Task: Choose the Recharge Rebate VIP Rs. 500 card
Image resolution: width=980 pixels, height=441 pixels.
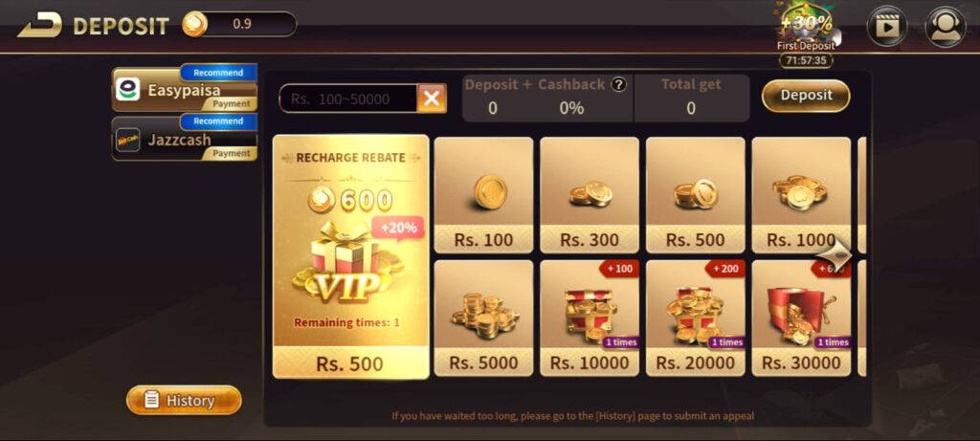Action: [350, 256]
